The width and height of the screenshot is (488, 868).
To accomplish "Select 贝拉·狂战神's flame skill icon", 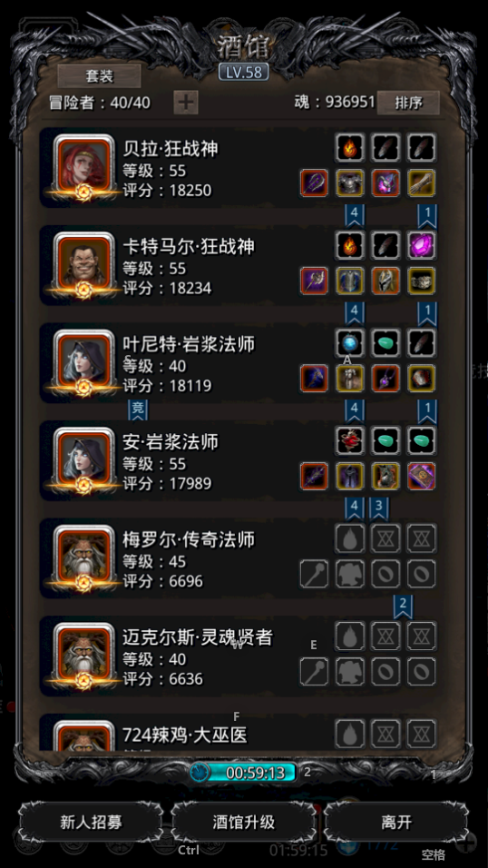I will click(350, 147).
